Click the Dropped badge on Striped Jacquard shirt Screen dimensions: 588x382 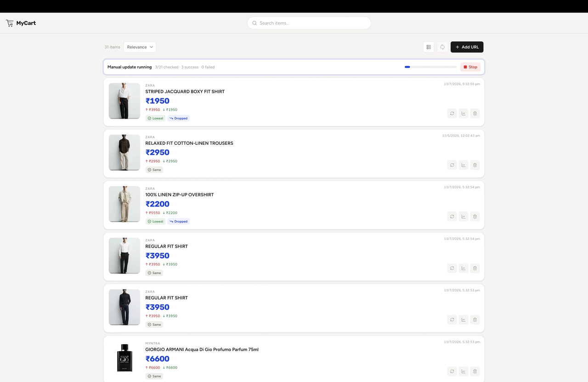click(179, 118)
